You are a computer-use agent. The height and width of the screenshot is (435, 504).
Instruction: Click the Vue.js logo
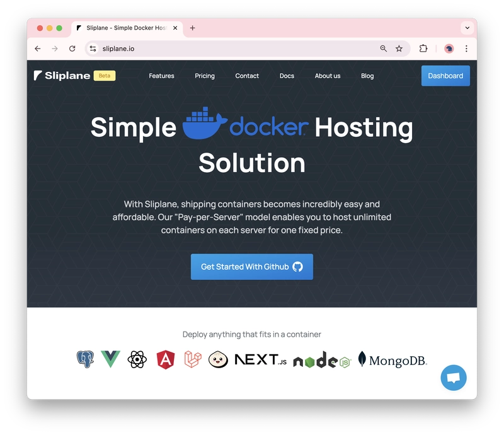tap(111, 359)
